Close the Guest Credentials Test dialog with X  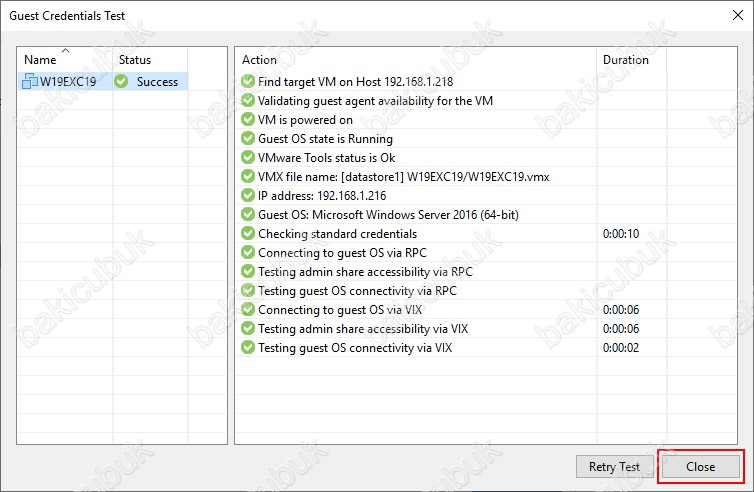click(738, 15)
